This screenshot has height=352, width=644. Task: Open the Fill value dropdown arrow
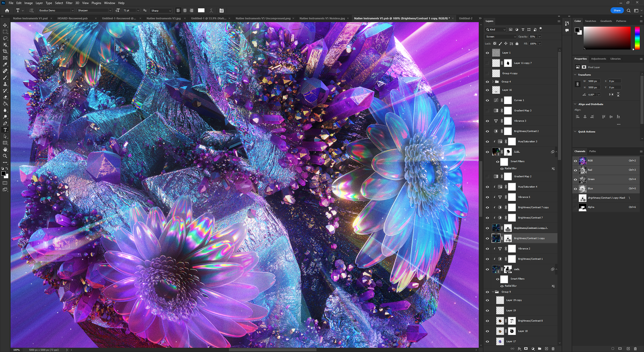click(540, 44)
